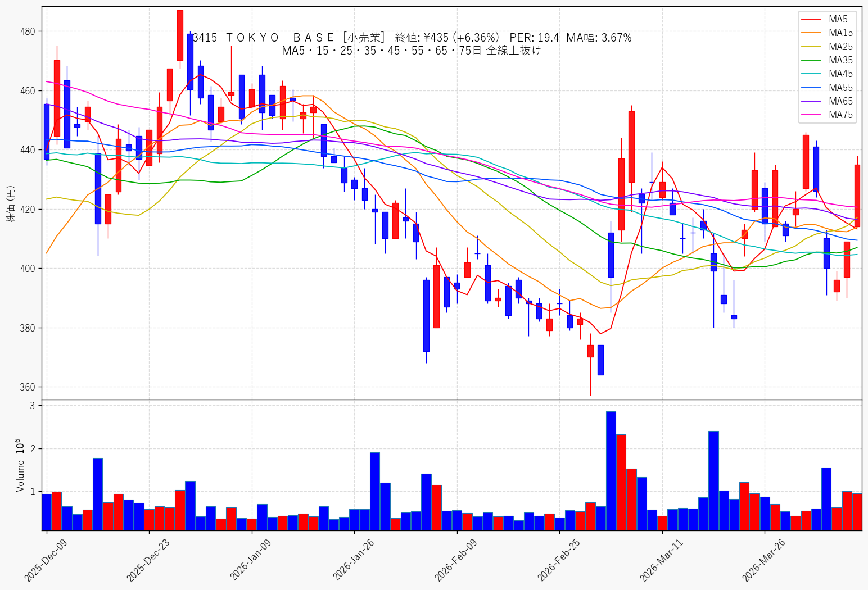This screenshot has height=590, width=868.
Task: Click the MA5 legend label
Action: (x=838, y=19)
